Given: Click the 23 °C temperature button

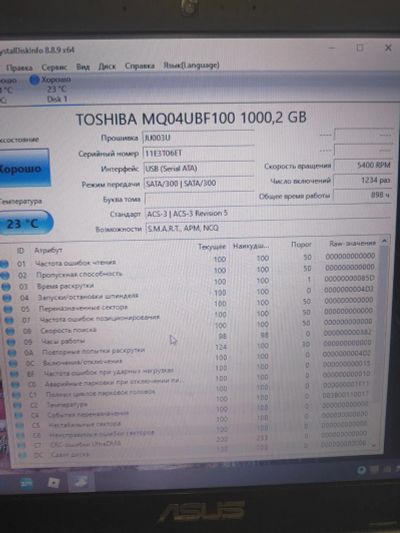Looking at the screenshot, I should [26, 224].
